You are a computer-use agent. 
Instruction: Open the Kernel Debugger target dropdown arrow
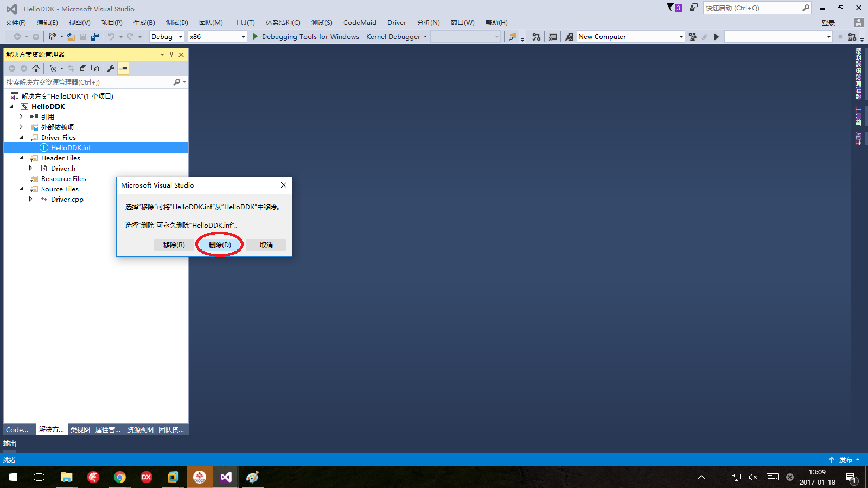click(425, 37)
